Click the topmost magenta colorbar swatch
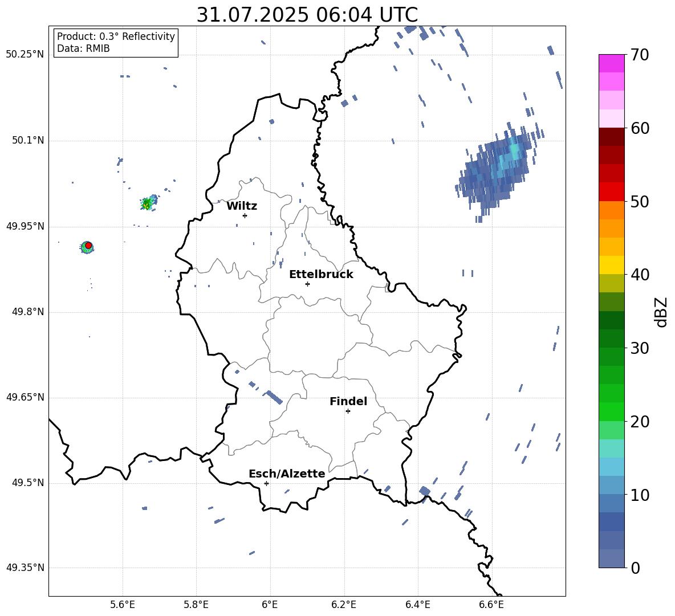 point(611,64)
